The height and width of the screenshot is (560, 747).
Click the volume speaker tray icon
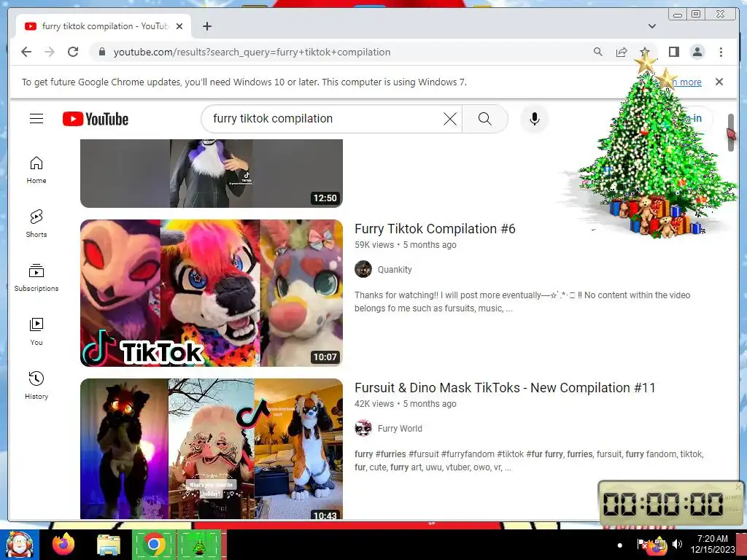(677, 544)
